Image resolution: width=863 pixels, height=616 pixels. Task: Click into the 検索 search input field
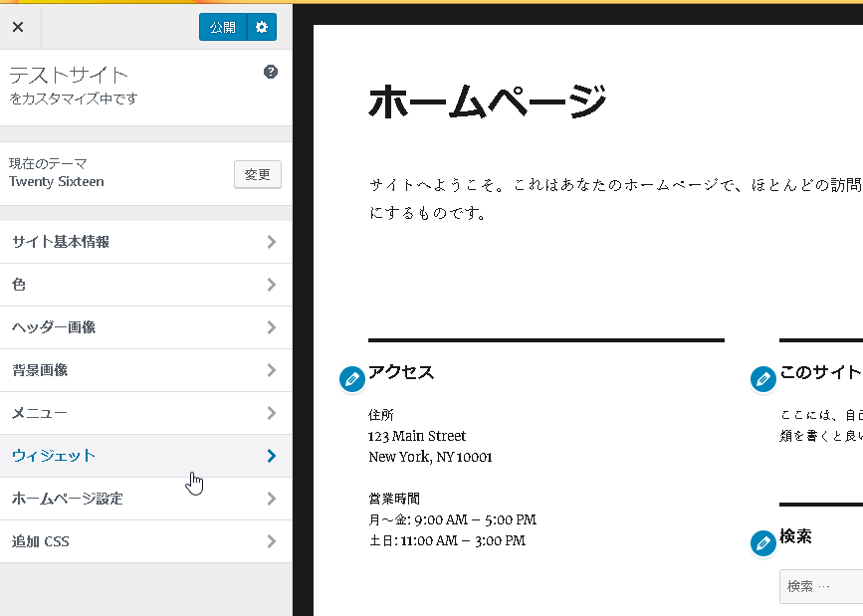tap(822, 586)
